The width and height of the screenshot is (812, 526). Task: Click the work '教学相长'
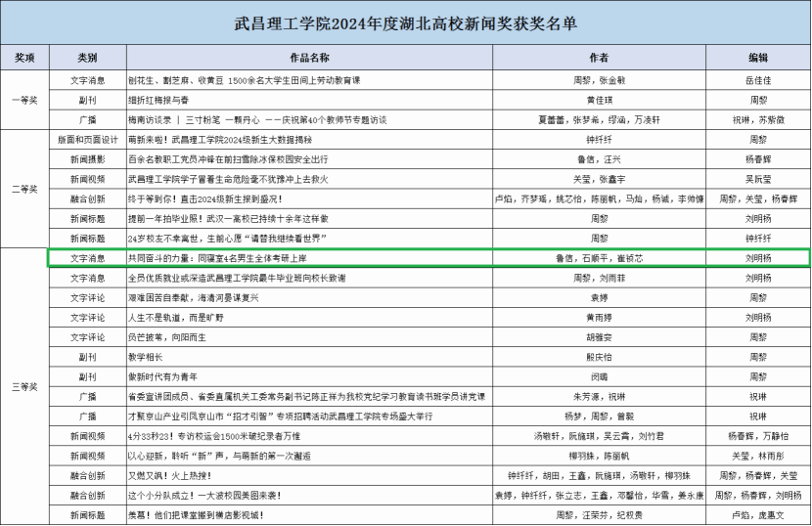(146, 357)
